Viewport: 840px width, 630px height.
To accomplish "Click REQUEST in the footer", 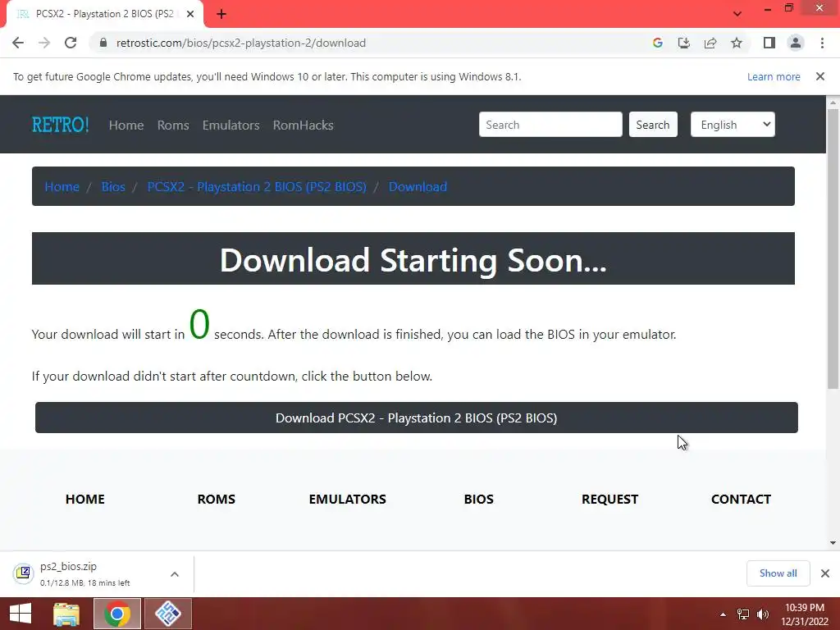I will click(609, 499).
